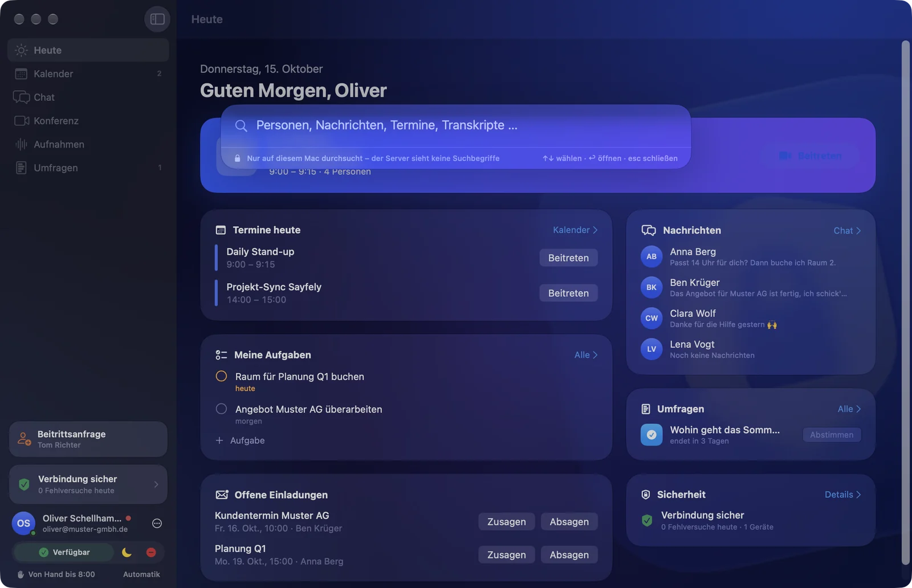
Task: Open Beitrittsanfrage from Tom Richter
Action: click(x=88, y=439)
